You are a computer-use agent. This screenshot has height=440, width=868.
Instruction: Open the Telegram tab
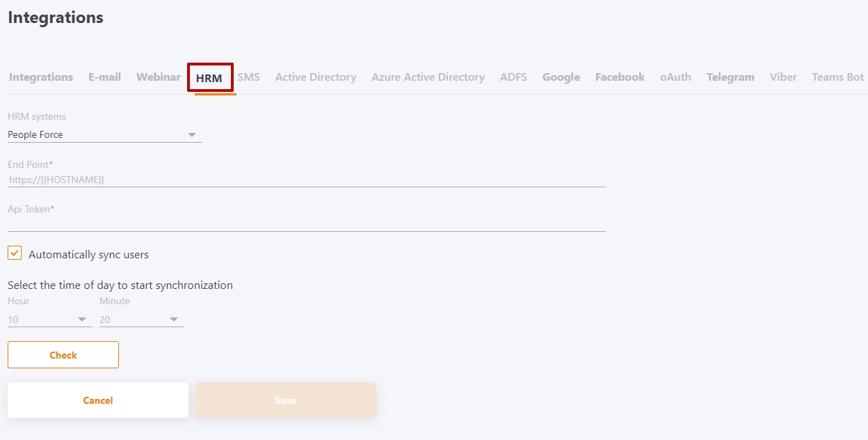click(x=730, y=77)
